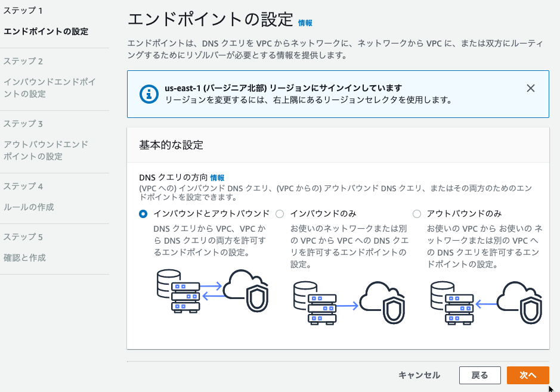Click the inbound and outbound bidirectional arrows illustration
The image size is (560, 392).
click(212, 291)
